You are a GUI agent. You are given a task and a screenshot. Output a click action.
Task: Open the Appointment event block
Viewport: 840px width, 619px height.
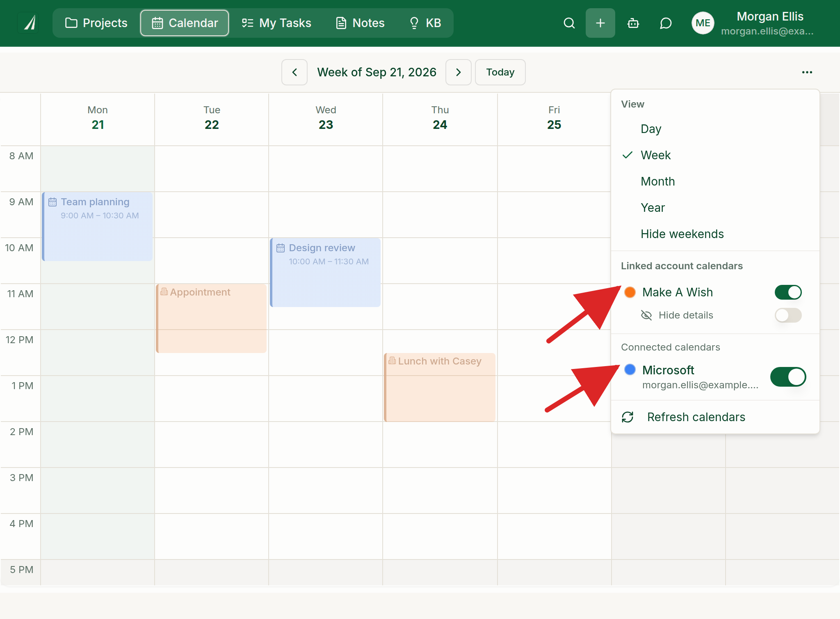[212, 319]
